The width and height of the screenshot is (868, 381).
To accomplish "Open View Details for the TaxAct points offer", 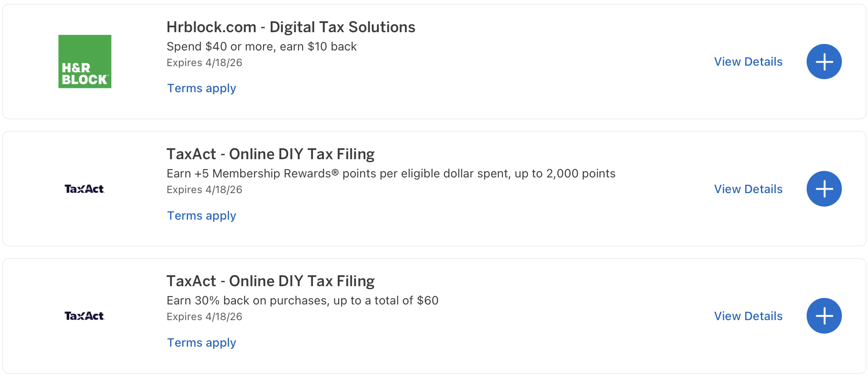I will (747, 189).
